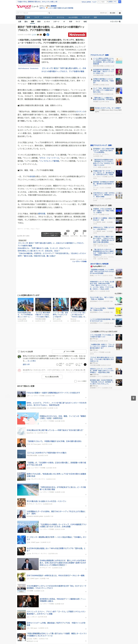Screen dimensions: 138x644
Task: Click the うーん reaction icon
Action: point(77,364)
